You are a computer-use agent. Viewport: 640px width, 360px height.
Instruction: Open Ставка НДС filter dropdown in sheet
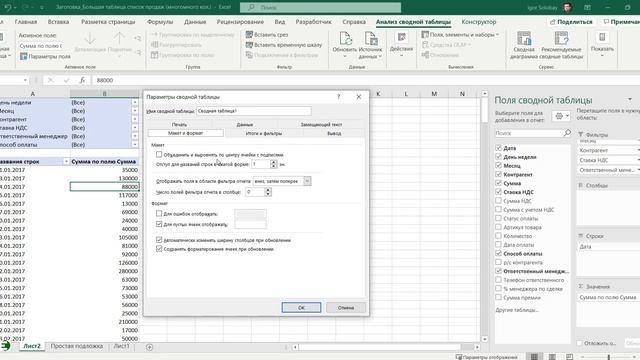[x=135, y=128]
